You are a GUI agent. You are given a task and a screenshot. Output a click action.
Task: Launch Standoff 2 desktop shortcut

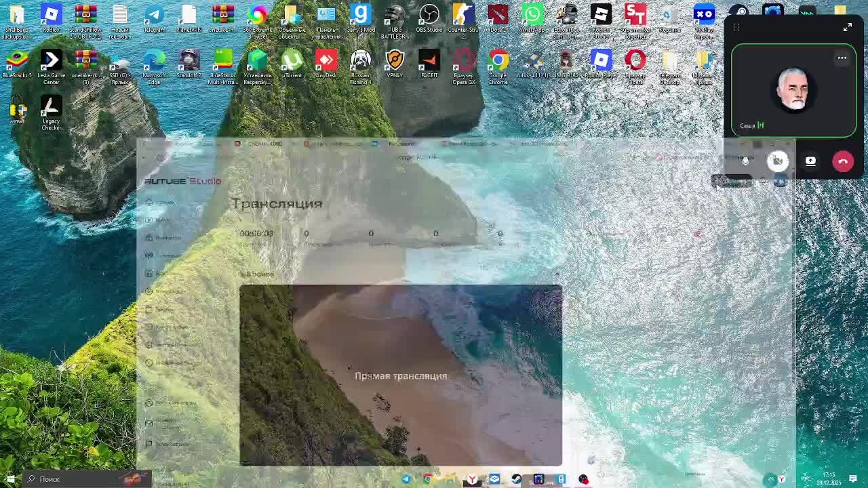click(189, 64)
